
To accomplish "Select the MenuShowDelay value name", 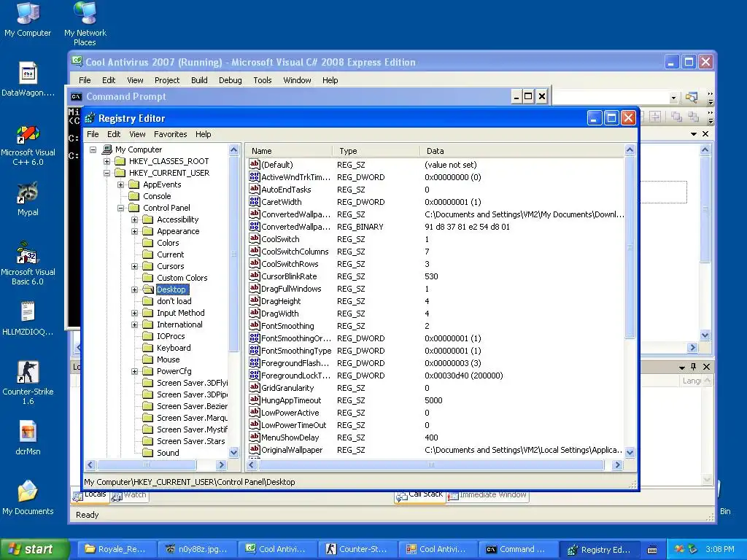I will tap(290, 437).
